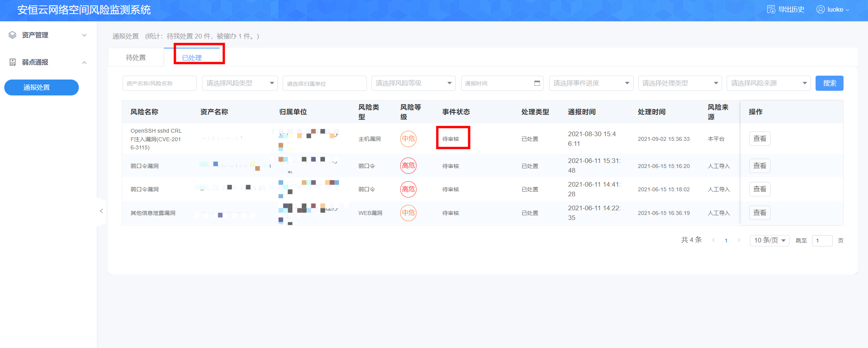Screen dimensions: 868x348
Task: Click the blue search button
Action: (x=829, y=83)
